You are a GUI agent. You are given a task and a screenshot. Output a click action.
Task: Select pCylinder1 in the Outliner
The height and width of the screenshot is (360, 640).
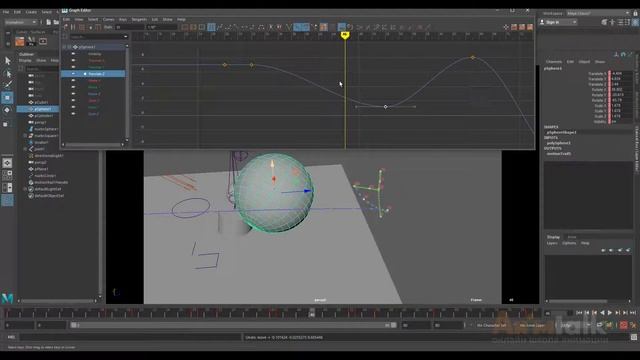click(x=44, y=116)
